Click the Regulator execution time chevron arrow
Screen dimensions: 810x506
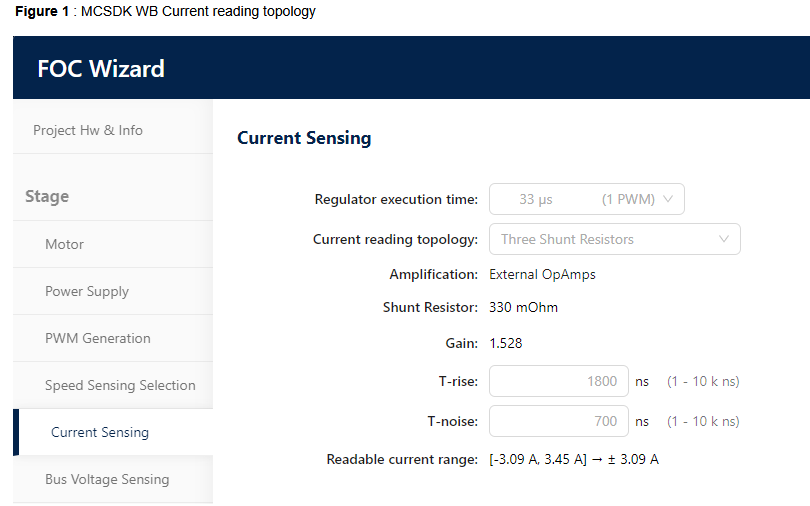point(669,199)
